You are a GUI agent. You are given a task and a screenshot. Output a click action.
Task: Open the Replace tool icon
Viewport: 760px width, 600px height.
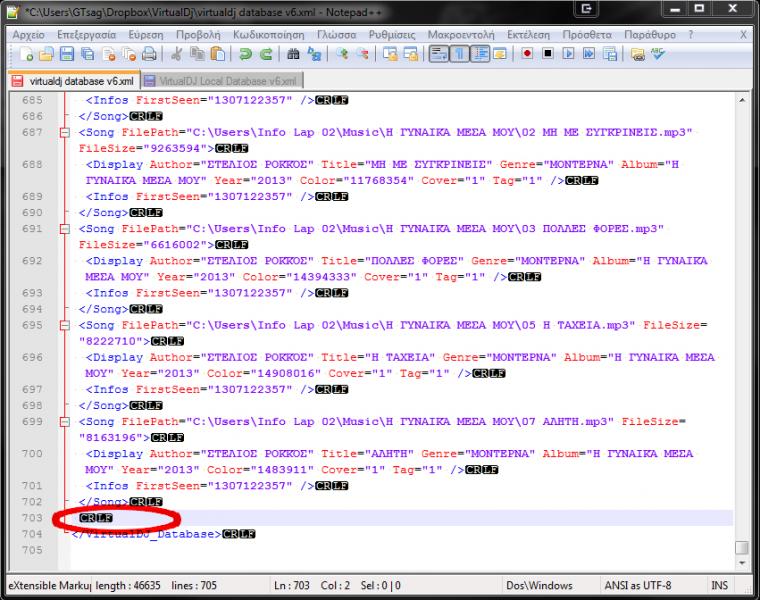tap(314, 54)
